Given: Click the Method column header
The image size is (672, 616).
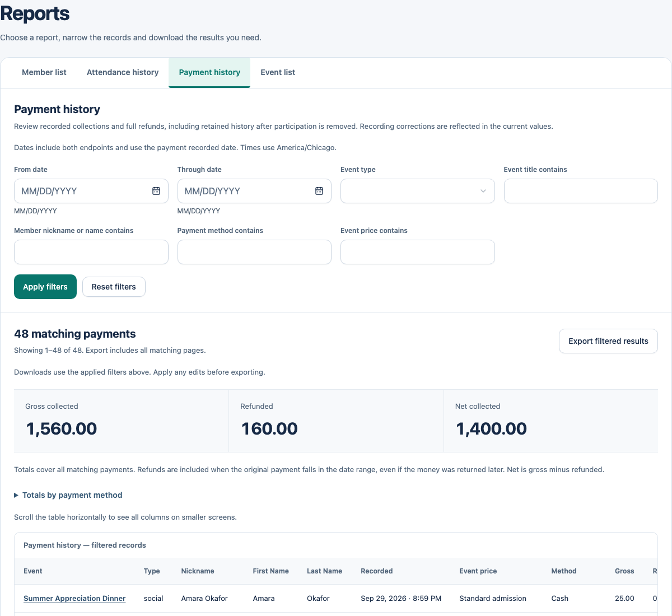Looking at the screenshot, I should click(564, 571).
